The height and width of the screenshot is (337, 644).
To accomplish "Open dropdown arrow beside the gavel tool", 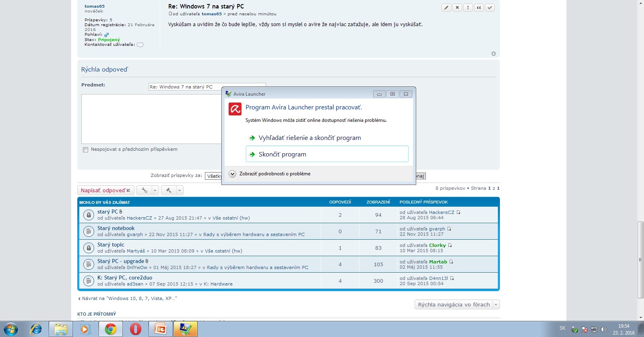I will click(180, 190).
